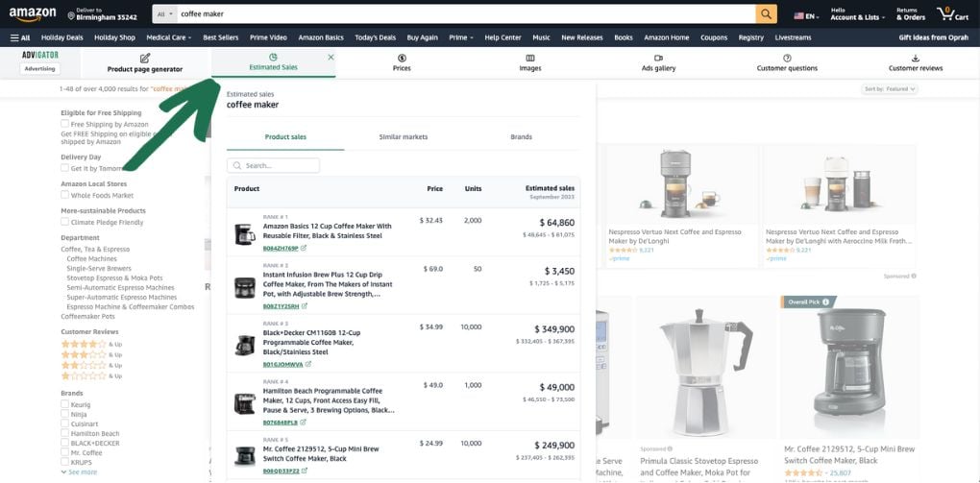Open ASIN link B084ZH769P
The image size is (980, 483).
281,248
